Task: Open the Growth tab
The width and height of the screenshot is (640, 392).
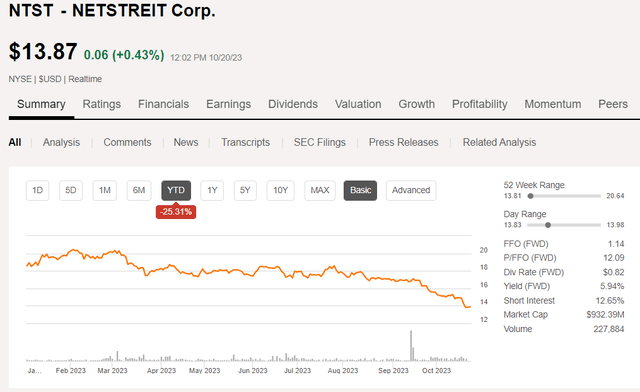Action: coord(416,105)
